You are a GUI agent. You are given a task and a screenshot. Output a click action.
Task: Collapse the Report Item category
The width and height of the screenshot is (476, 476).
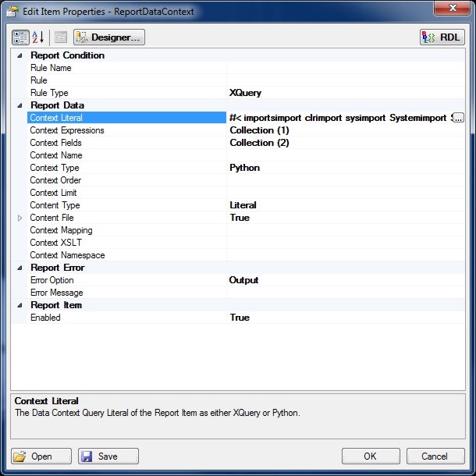[x=20, y=305]
